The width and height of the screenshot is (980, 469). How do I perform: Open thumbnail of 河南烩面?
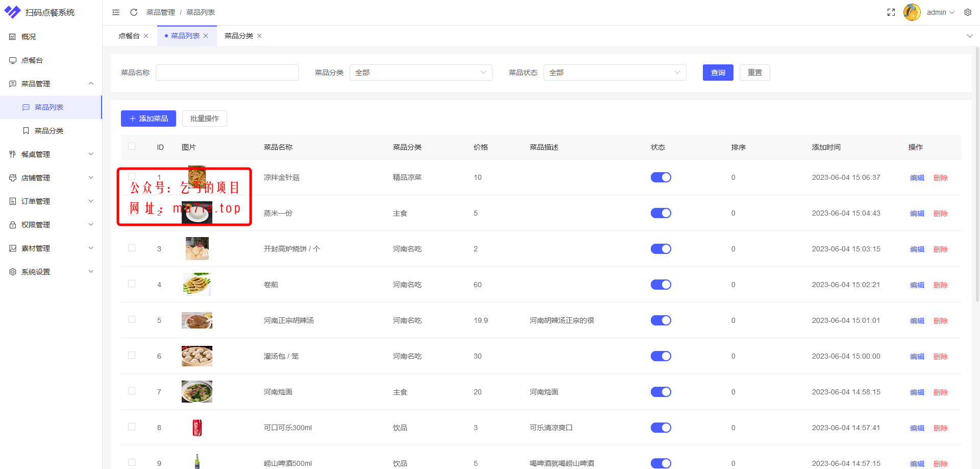click(197, 392)
